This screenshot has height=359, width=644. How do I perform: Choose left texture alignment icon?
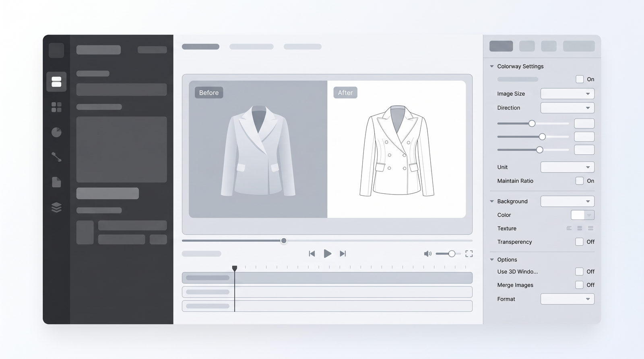(x=569, y=228)
